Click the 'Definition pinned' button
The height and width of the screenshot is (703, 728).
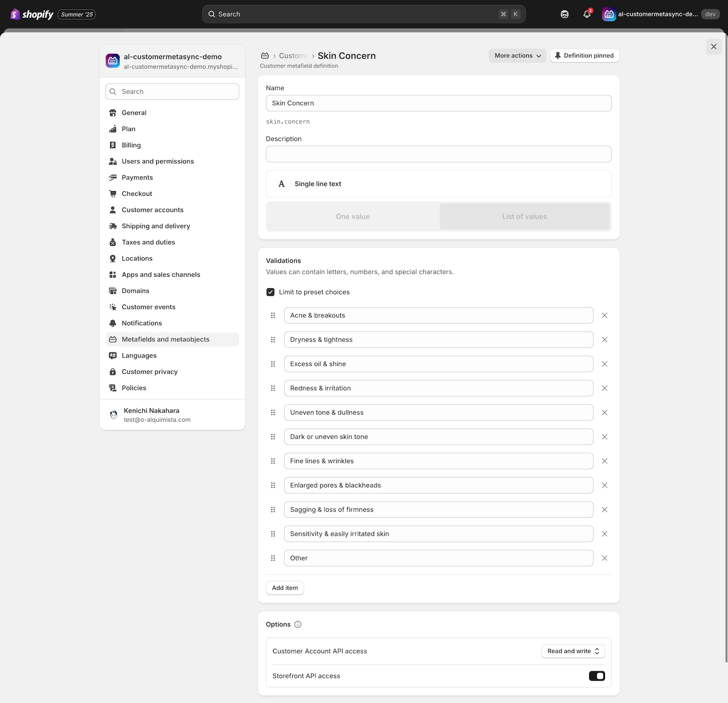(x=584, y=56)
